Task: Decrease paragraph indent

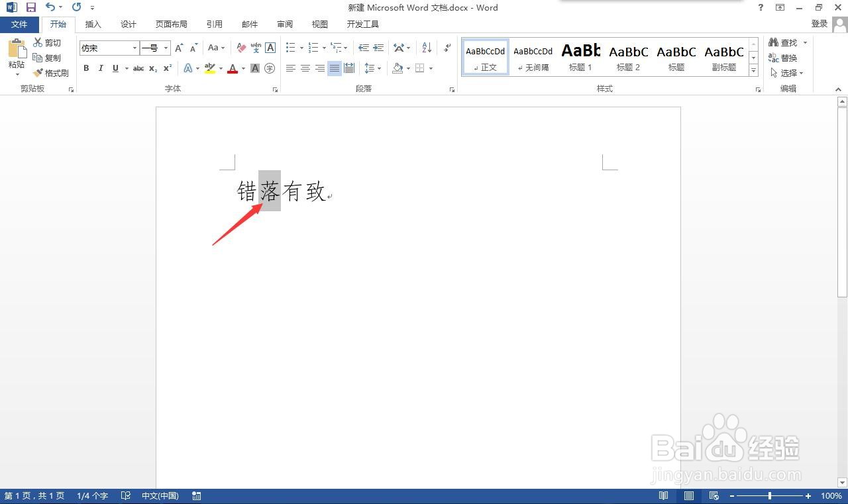Action: 364,48
